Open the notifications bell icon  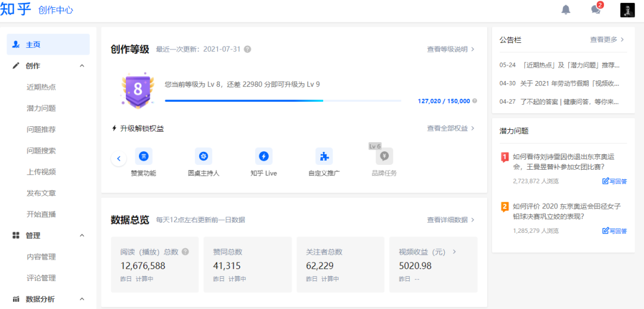pyautogui.click(x=565, y=10)
